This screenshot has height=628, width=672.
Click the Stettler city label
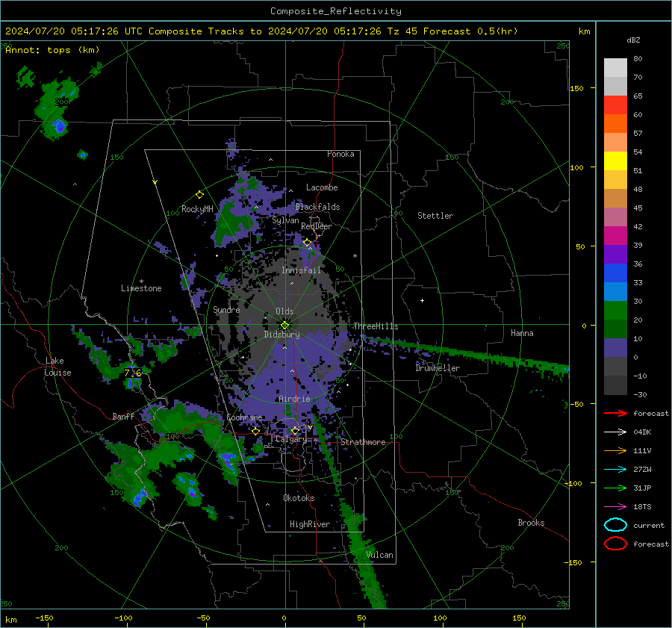[x=435, y=216]
